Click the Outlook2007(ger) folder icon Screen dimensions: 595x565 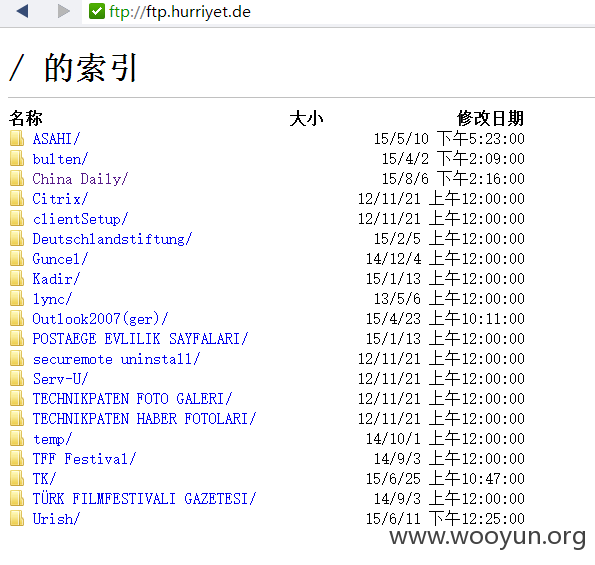point(17,318)
